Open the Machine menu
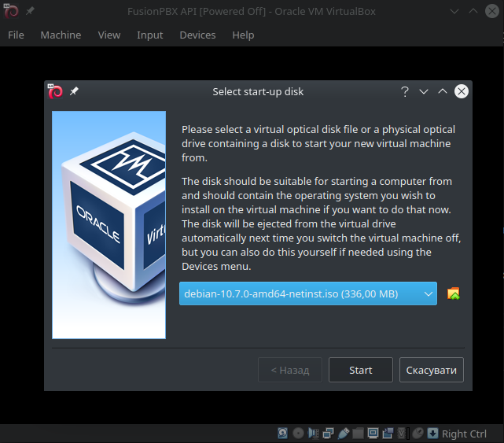 pyautogui.click(x=61, y=35)
